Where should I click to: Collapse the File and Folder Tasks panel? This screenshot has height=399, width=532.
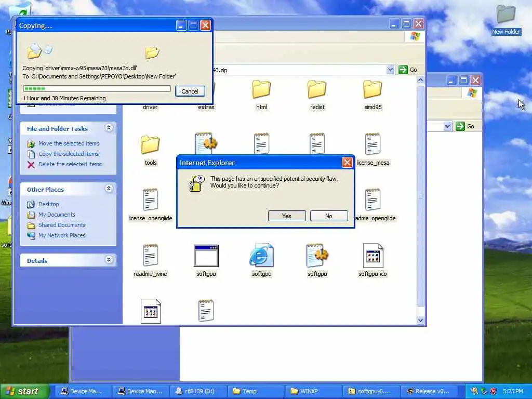tap(109, 128)
